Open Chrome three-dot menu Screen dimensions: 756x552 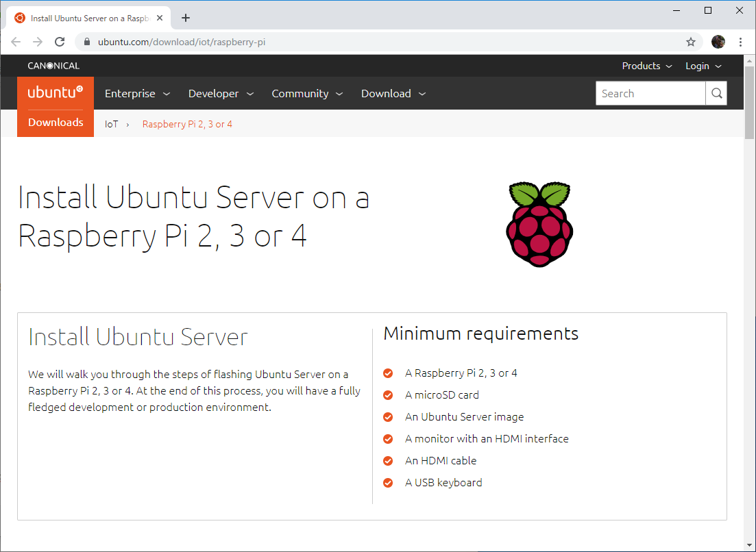(740, 42)
